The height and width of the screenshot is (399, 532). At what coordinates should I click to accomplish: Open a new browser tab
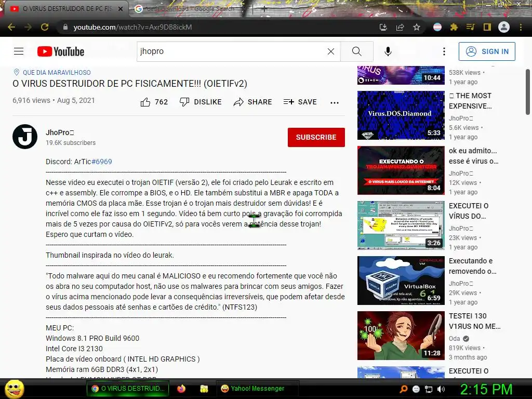[x=263, y=9]
